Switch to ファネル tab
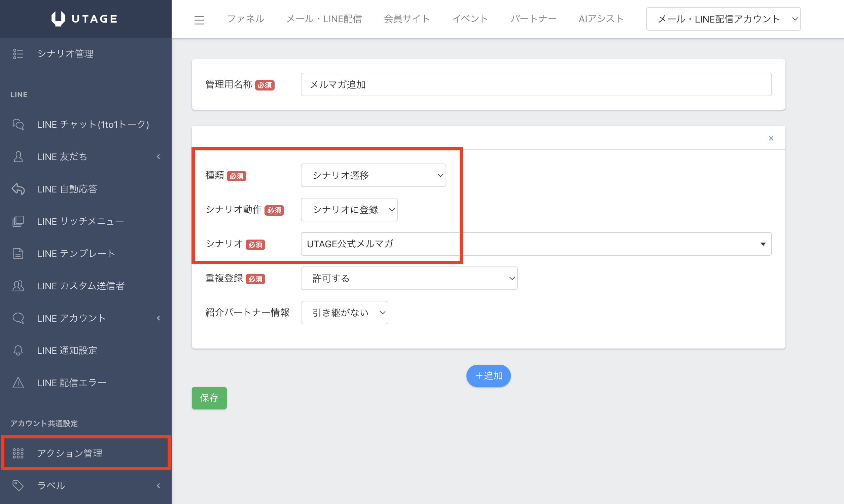The image size is (844, 504). [246, 19]
